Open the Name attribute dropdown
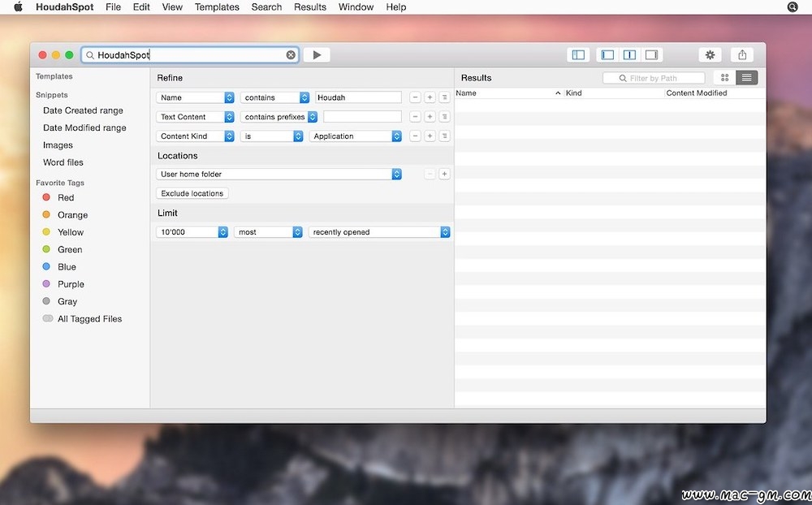 [x=195, y=97]
